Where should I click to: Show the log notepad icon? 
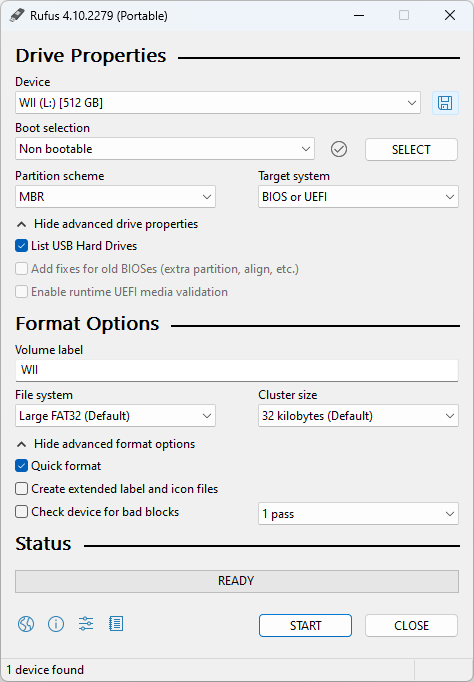pos(116,624)
